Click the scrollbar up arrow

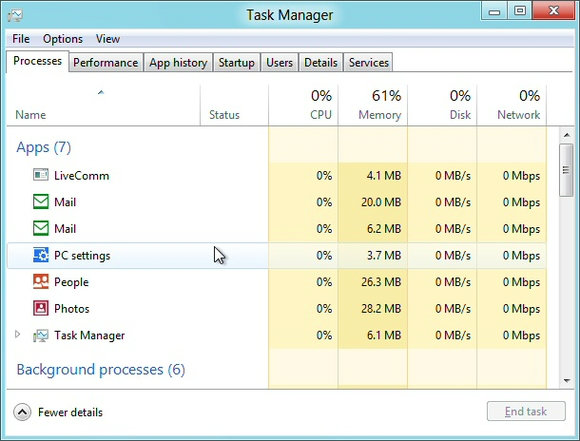566,135
